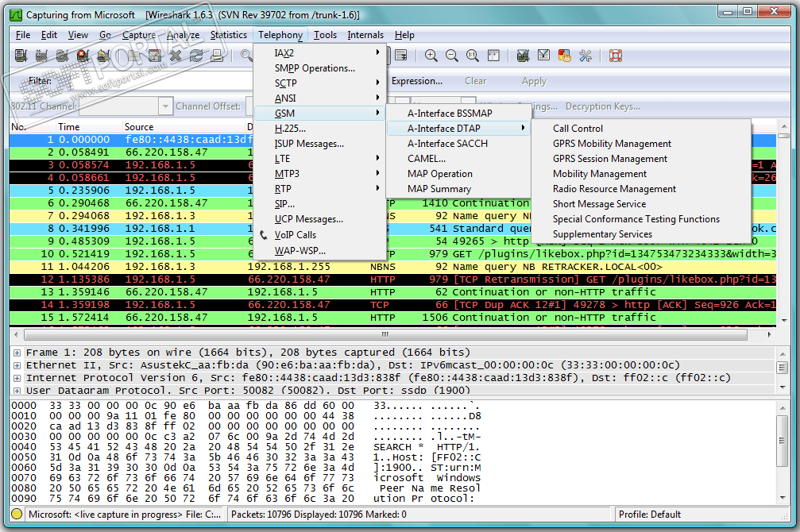Open the LTE submenu in Telephony
Image resolution: width=800 pixels, height=532 pixels.
283,159
